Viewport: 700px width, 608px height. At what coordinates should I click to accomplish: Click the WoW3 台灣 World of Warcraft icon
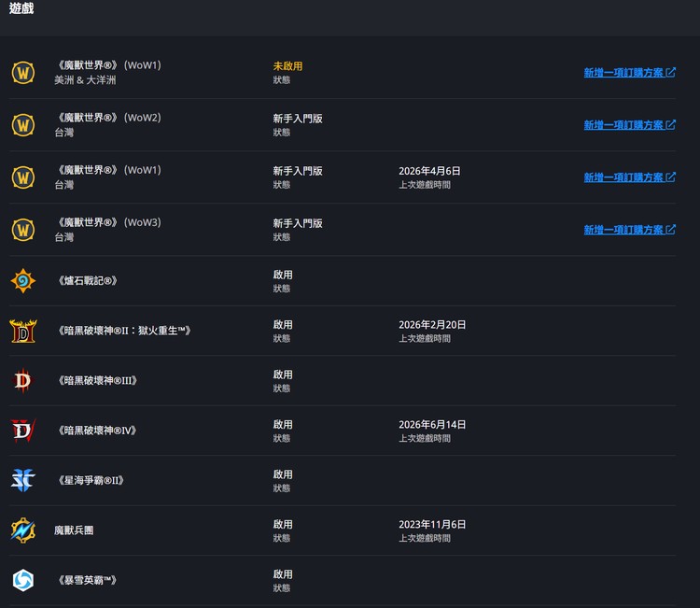point(23,230)
